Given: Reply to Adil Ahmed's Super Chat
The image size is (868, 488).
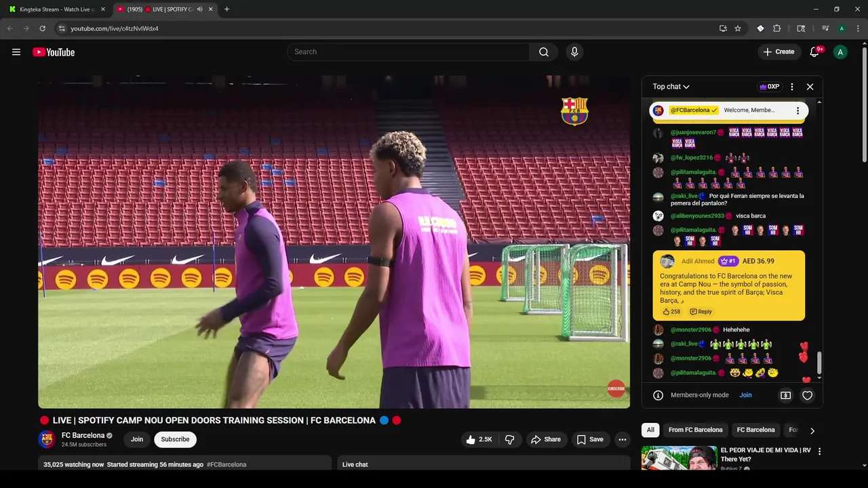Looking at the screenshot, I should coord(701,312).
